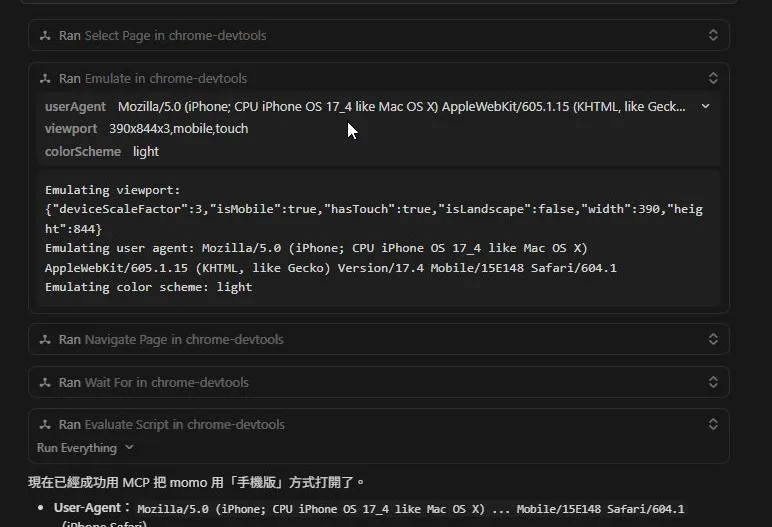Click the Ran Emulate in chrome-devtools header

(152, 79)
